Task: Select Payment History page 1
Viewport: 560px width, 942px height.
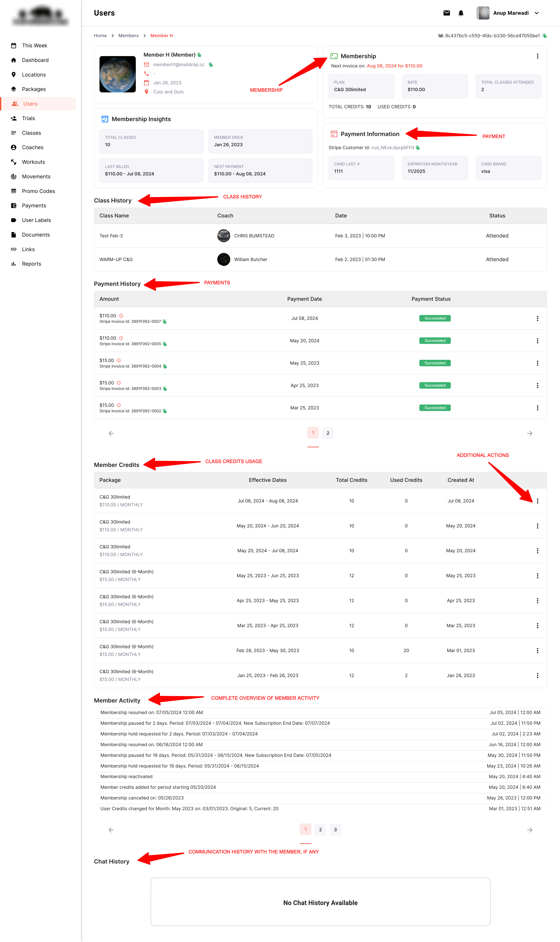Action: tap(313, 433)
